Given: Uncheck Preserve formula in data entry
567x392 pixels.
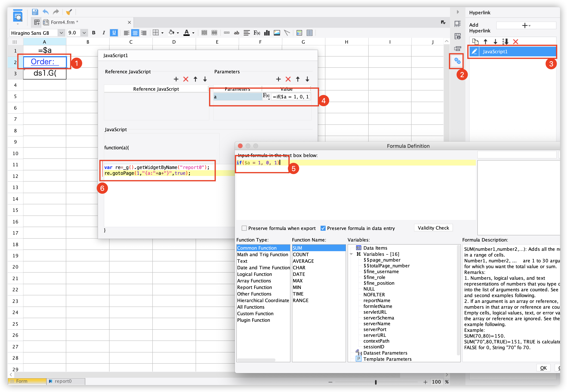Looking at the screenshot, I should click(323, 228).
